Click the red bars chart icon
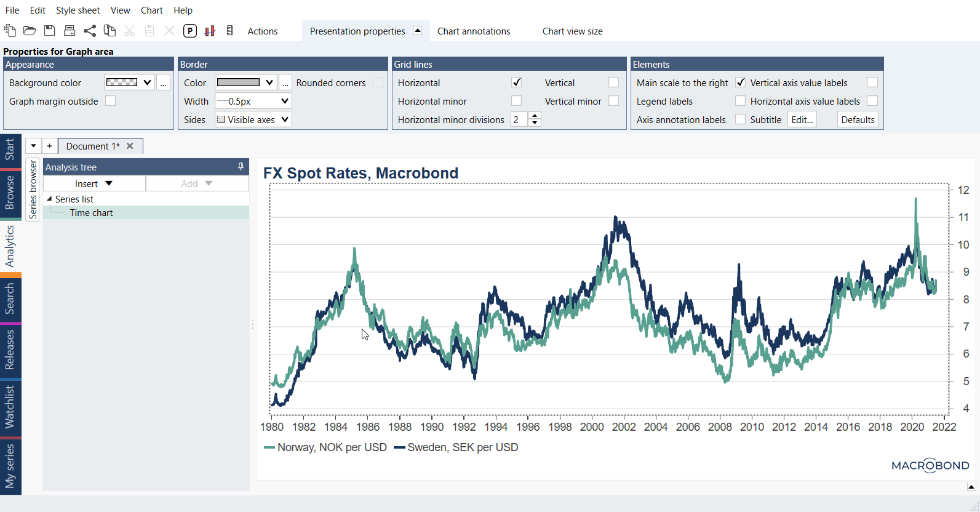This screenshot has height=512, width=980. [x=210, y=31]
